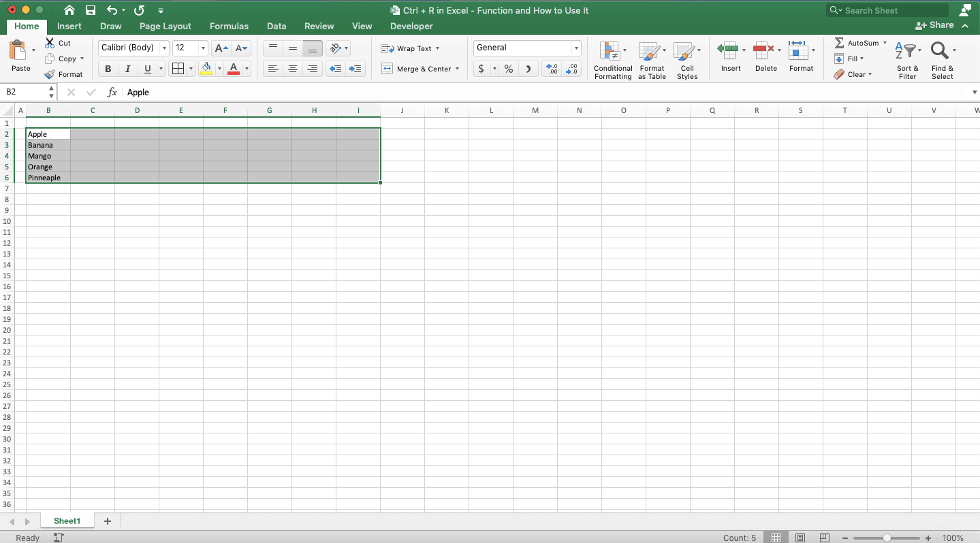Image resolution: width=980 pixels, height=543 pixels.
Task: Add a new sheet with the plus button
Action: coord(107,521)
